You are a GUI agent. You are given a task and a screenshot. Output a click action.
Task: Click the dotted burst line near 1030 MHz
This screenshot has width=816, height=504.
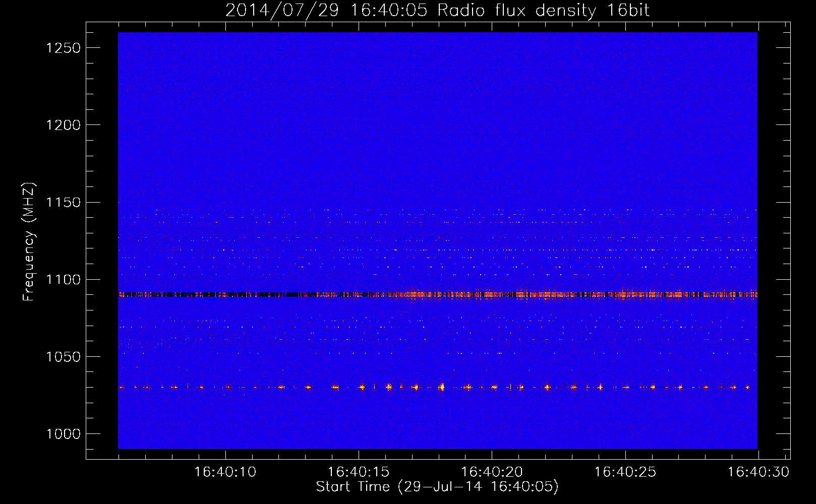tap(437, 387)
